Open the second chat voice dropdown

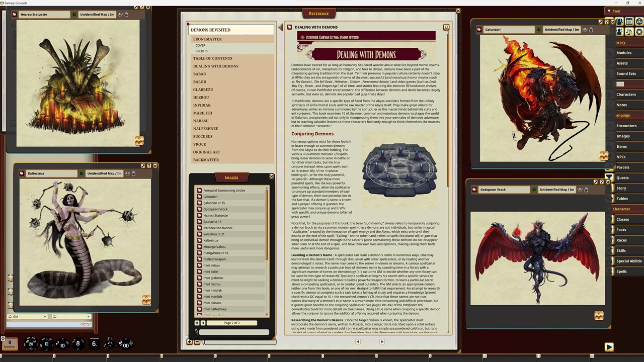click(88, 317)
